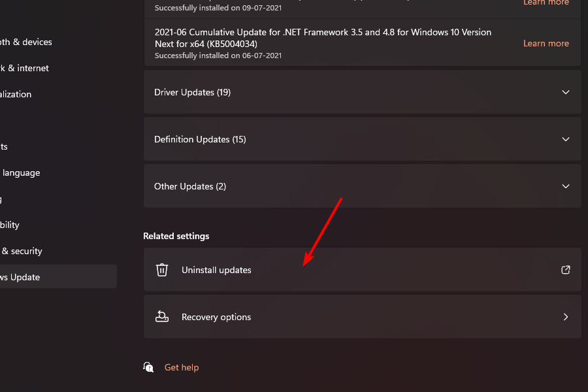Open Accounts in the sidebar

(4, 146)
